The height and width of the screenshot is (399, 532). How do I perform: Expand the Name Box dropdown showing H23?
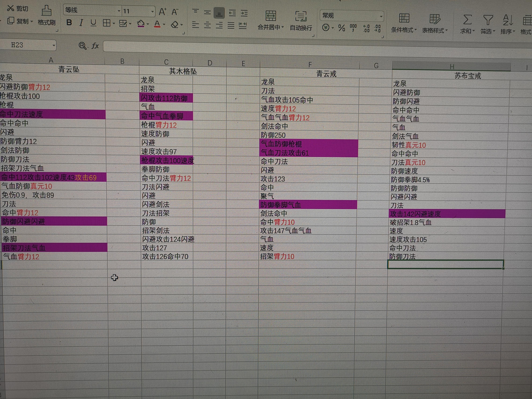point(54,45)
